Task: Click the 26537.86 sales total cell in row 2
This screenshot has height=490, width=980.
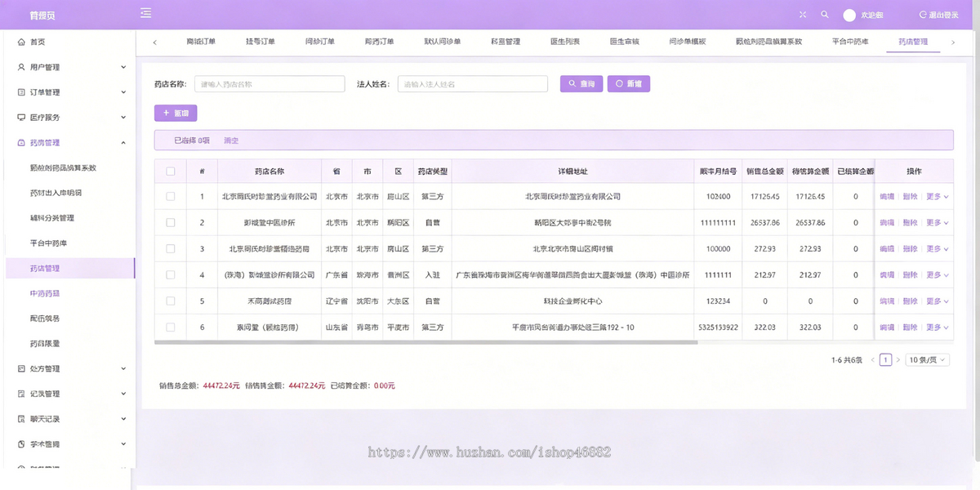Action: 765,222
